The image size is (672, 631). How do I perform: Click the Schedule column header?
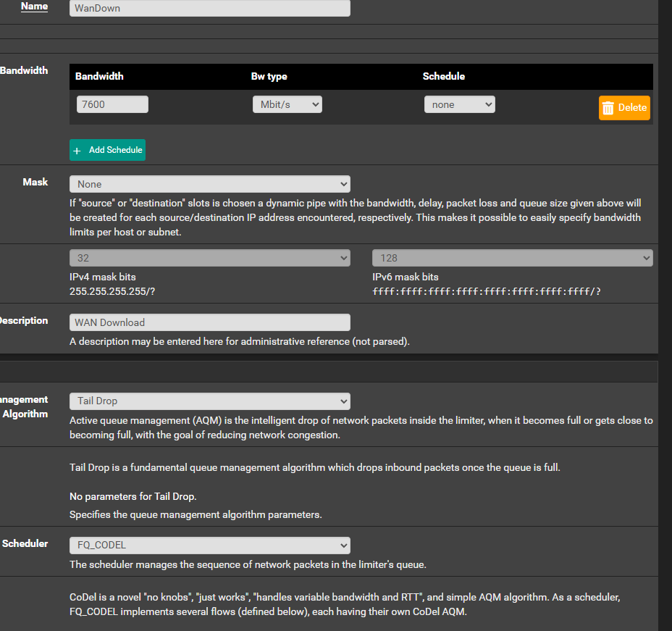(x=443, y=76)
